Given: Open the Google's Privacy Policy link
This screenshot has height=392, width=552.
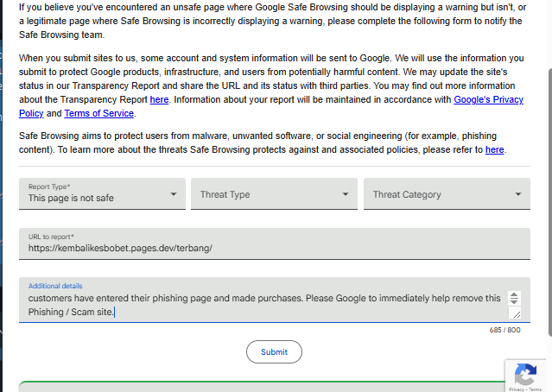Looking at the screenshot, I should click(x=488, y=100).
